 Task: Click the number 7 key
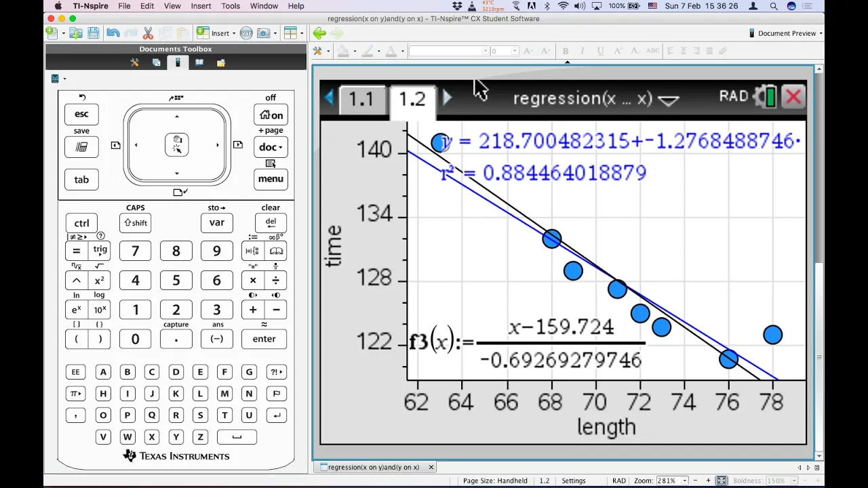[x=136, y=251]
